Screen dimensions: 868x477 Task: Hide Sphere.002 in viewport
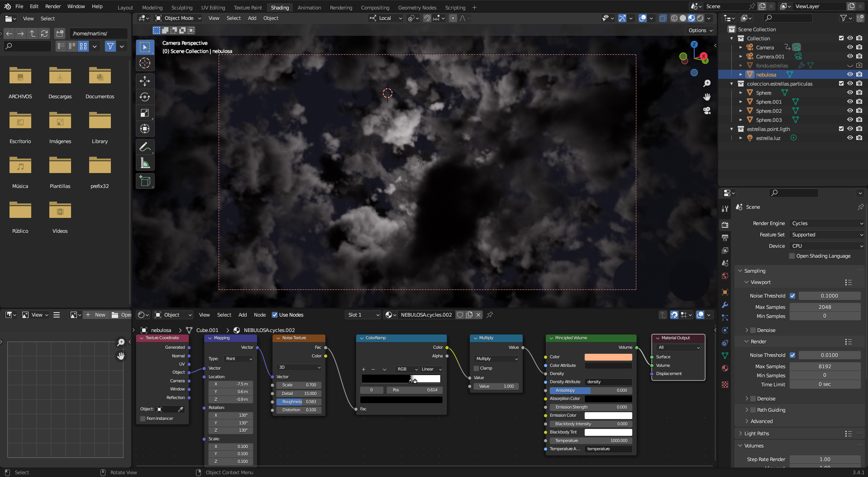[x=850, y=111]
